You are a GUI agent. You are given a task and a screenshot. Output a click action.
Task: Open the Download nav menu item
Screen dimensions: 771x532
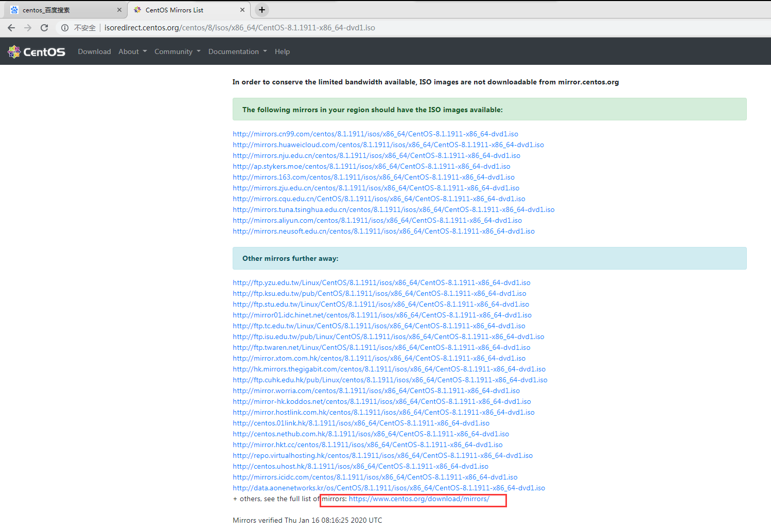pos(94,51)
